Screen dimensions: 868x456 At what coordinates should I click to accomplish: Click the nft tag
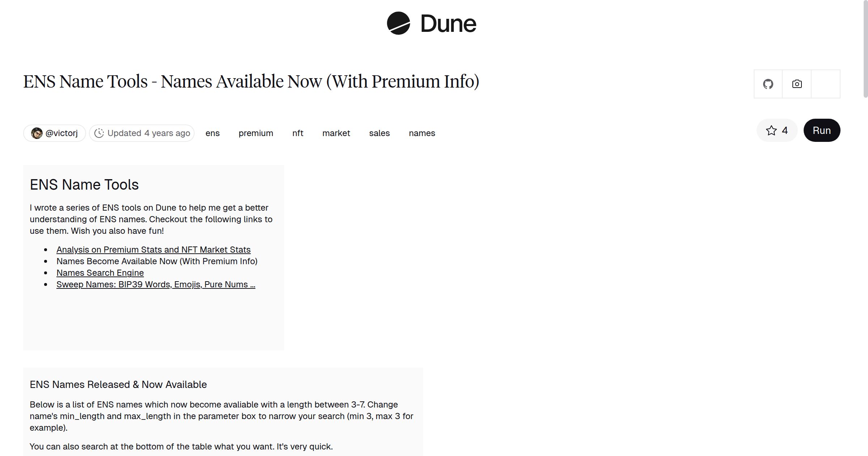pos(297,133)
